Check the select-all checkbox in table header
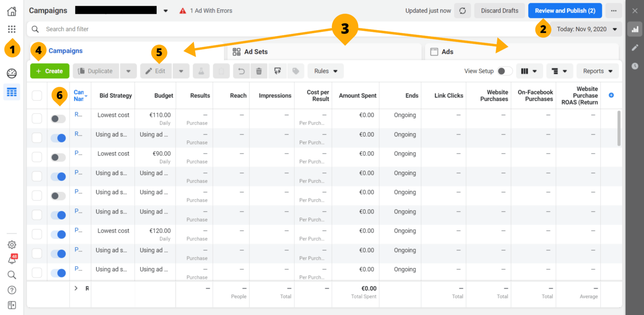 (37, 95)
